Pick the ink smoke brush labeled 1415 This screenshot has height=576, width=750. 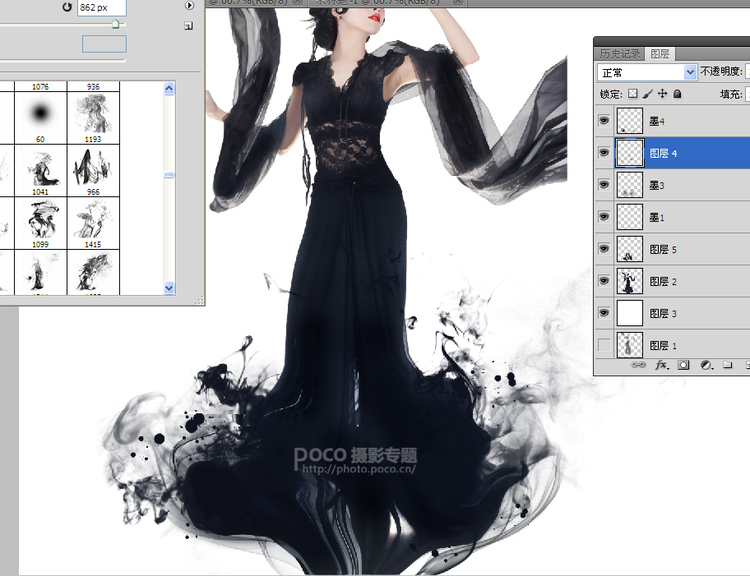point(93,223)
